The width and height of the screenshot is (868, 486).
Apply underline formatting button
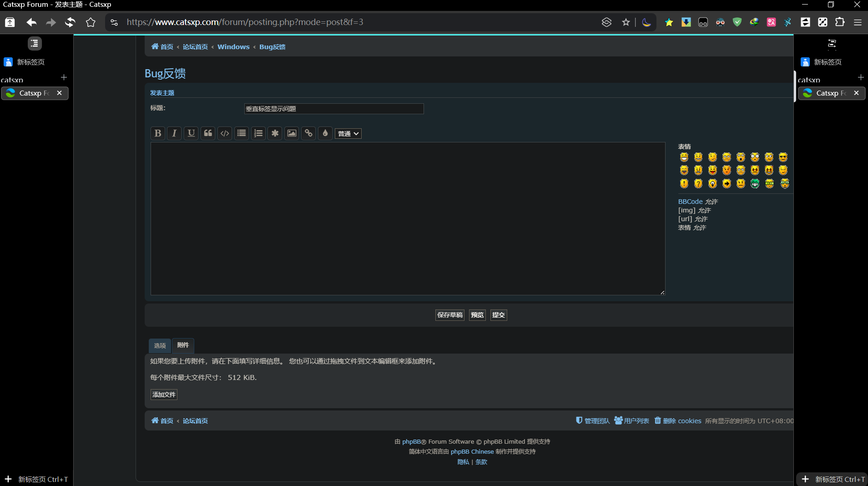tap(191, 133)
